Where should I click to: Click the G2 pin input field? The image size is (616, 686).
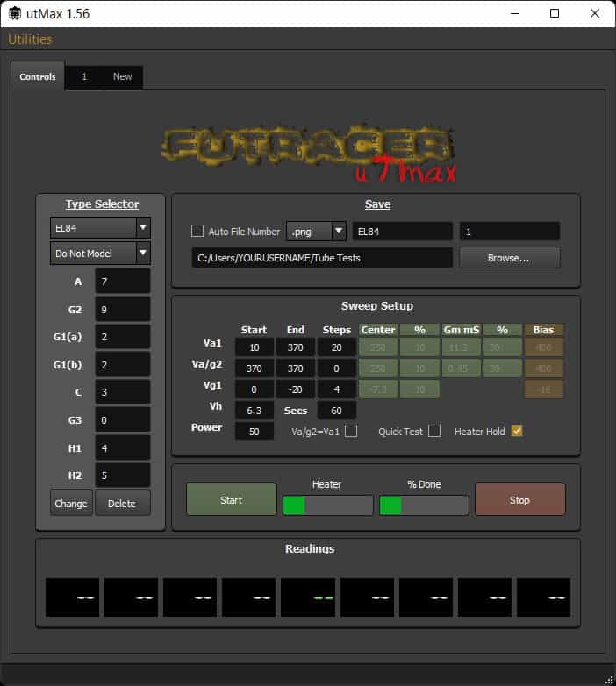[123, 309]
